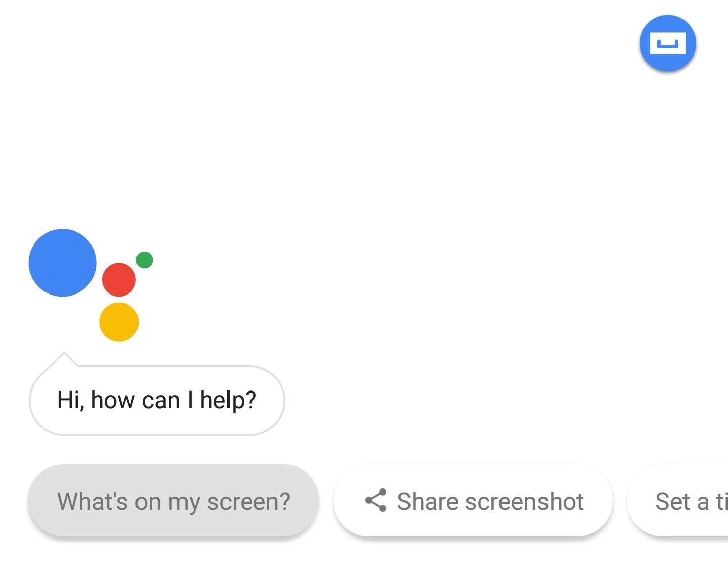Viewport: 728px width, 587px height.
Task: Select the partially visible "Set a ti" chip
Action: pos(678,501)
